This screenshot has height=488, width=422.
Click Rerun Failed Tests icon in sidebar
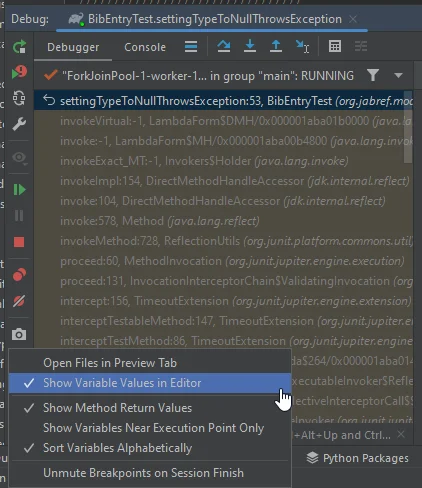[19, 72]
